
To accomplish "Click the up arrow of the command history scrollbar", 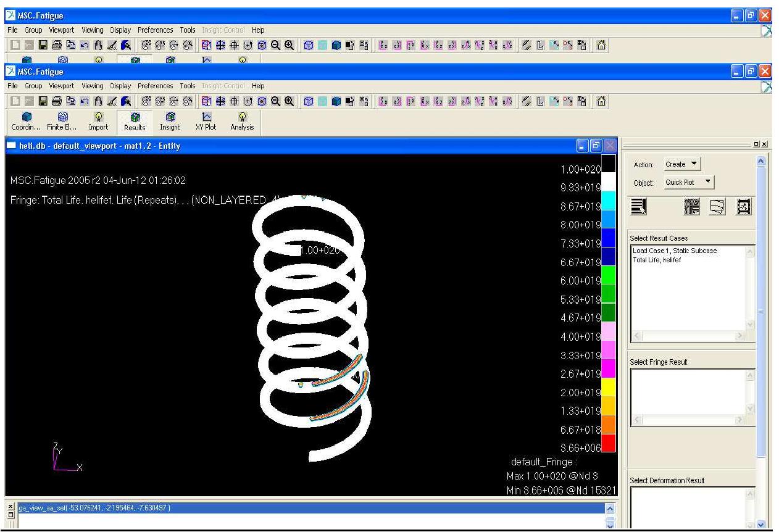I will click(610, 508).
